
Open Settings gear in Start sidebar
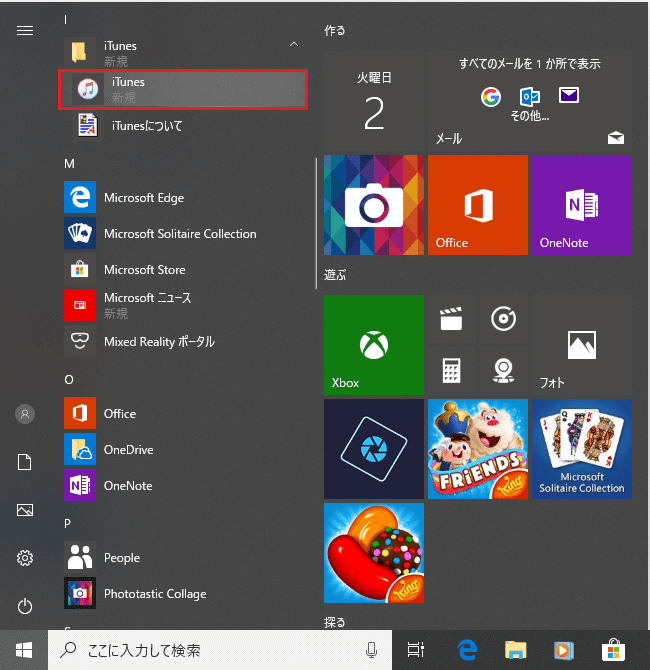click(25, 558)
